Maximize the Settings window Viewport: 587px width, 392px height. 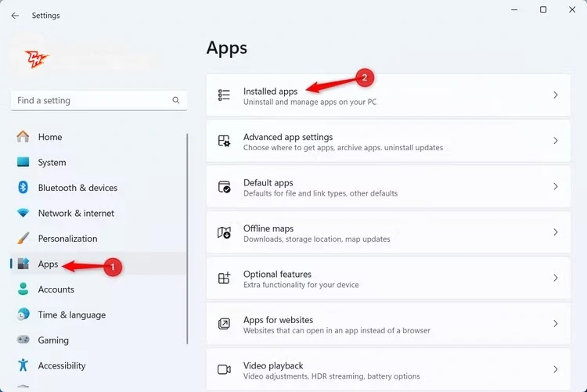click(x=543, y=9)
